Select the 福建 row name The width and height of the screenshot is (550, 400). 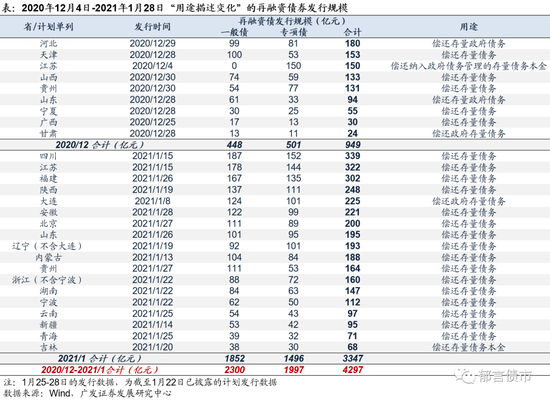[x=48, y=178]
